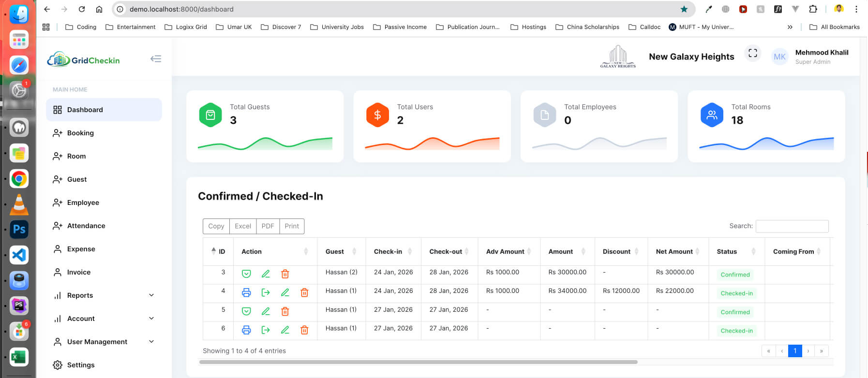Bookmark this page with the star icon
Image resolution: width=868 pixels, height=378 pixels.
tap(684, 9)
